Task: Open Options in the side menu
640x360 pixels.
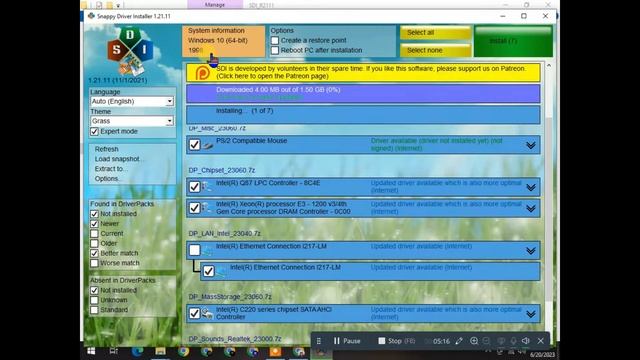Action: (x=107, y=178)
